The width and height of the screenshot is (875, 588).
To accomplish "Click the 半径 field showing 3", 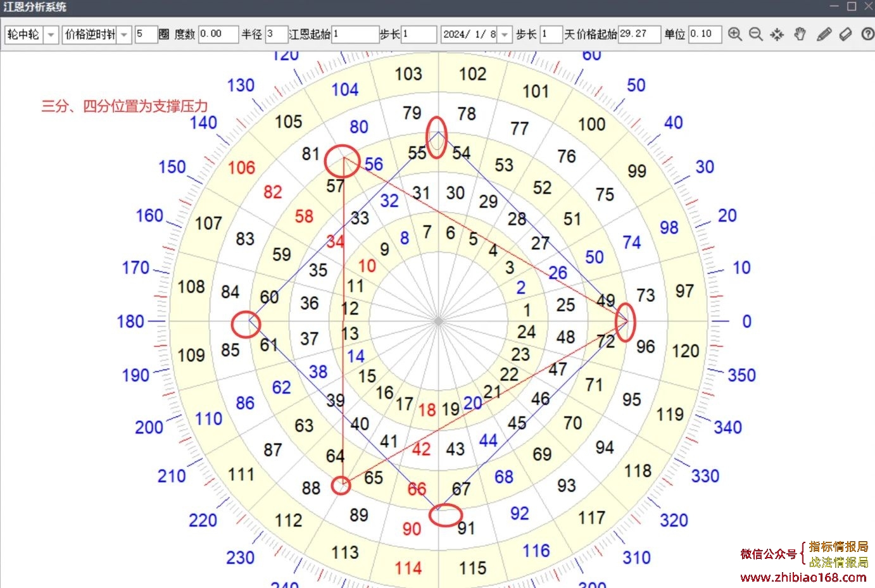I will tap(276, 34).
